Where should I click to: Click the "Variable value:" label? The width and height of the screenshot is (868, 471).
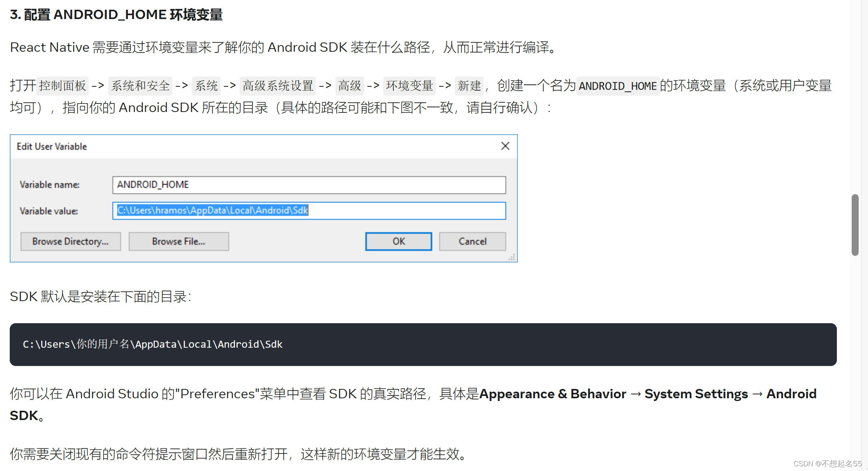(49, 211)
